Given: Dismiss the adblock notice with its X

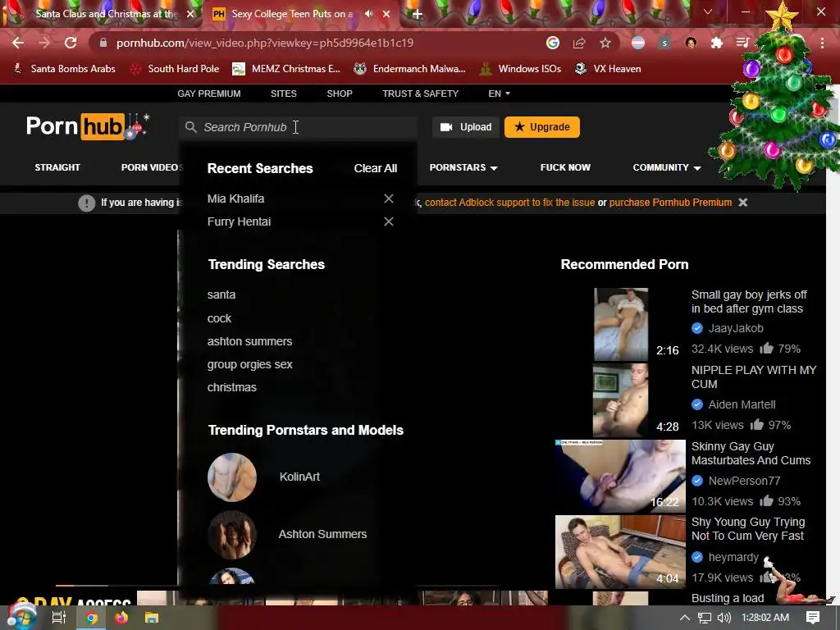Looking at the screenshot, I should click(x=743, y=203).
